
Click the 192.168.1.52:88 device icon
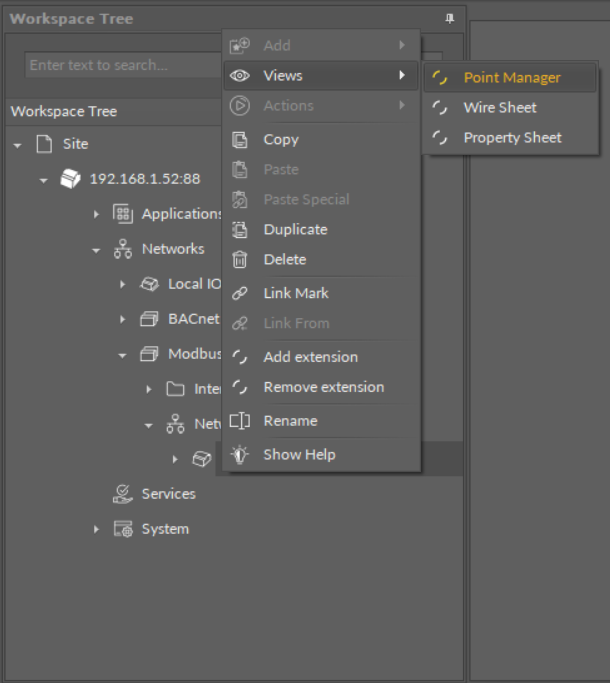click(70, 179)
